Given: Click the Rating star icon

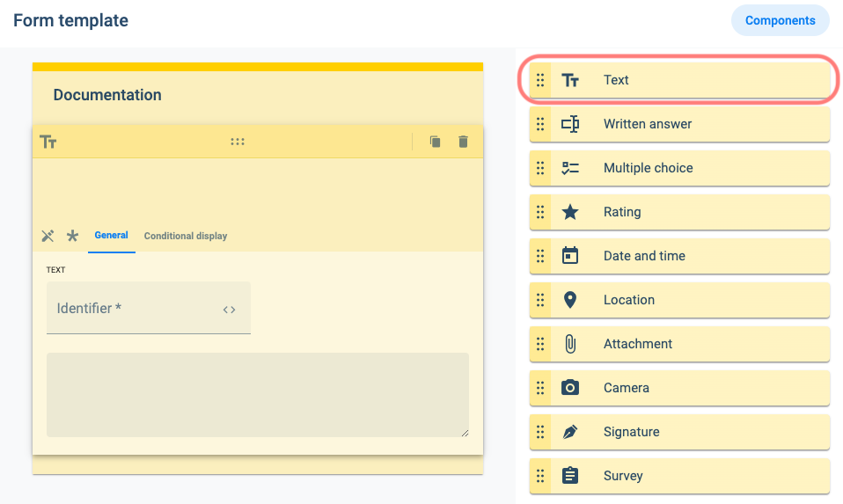Looking at the screenshot, I should click(570, 212).
